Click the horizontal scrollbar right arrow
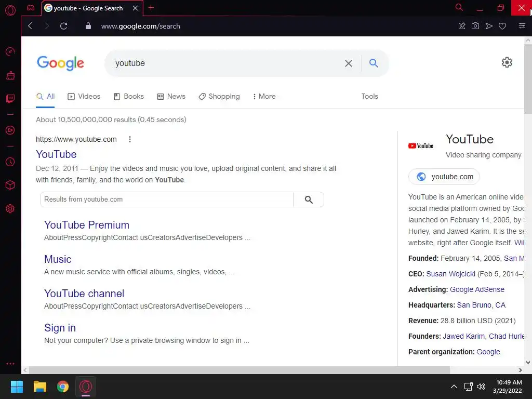The image size is (532, 399). click(520, 370)
